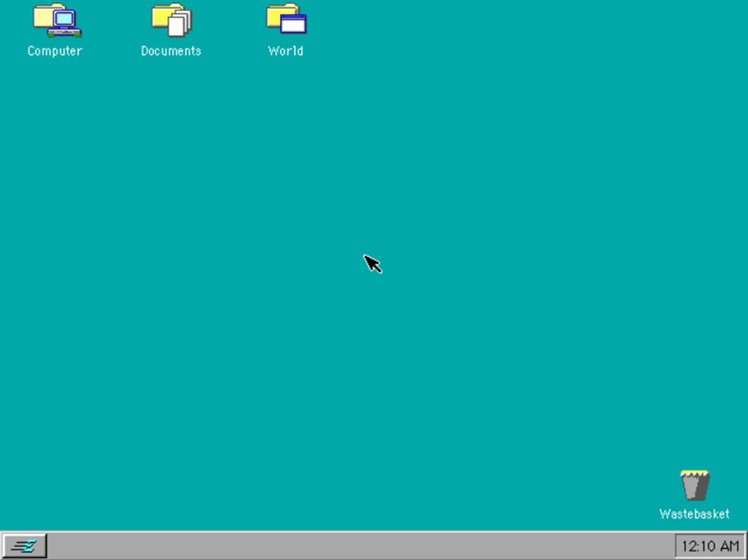Open the GEOS express menu button
Image resolution: width=748 pixels, height=560 pixels.
[x=25, y=546]
